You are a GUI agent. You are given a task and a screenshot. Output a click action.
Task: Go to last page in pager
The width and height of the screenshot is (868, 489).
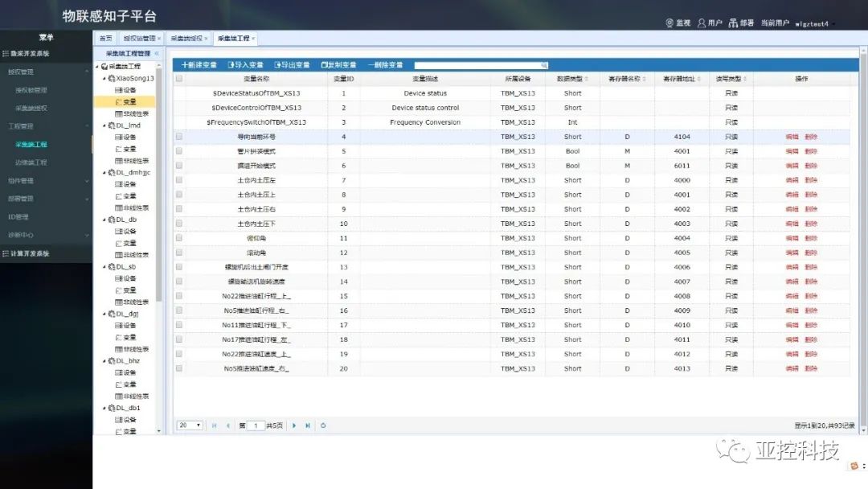(x=308, y=426)
